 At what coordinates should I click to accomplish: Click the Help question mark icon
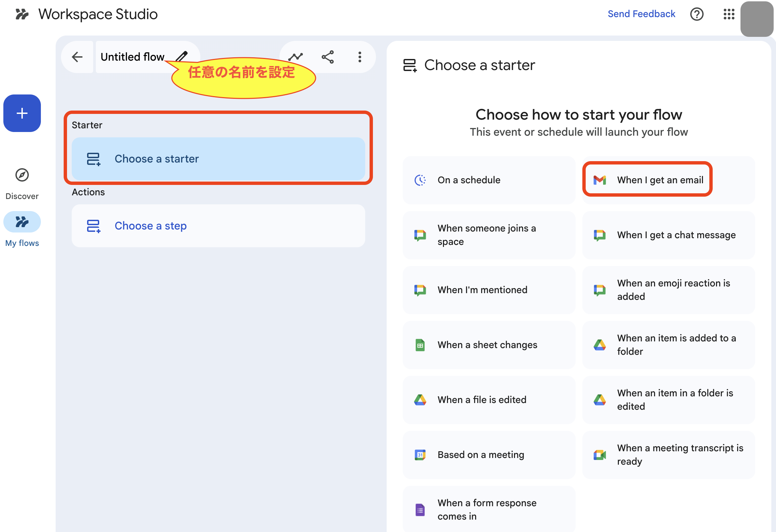click(x=697, y=14)
